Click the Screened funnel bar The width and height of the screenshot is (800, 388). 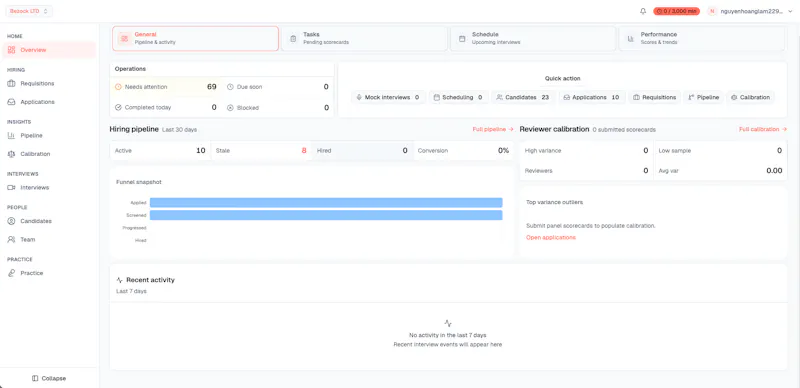326,215
